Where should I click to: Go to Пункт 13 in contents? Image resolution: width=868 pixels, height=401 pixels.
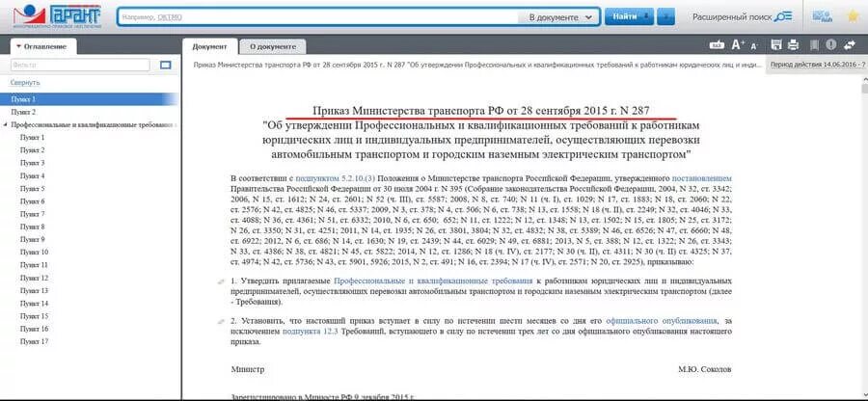point(34,291)
